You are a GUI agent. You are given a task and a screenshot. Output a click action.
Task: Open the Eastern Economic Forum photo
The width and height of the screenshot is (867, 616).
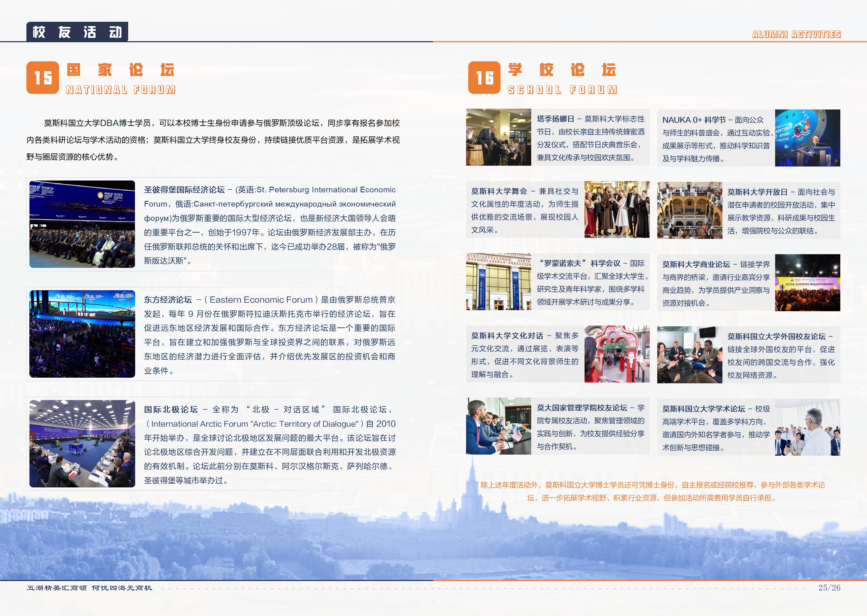coord(82,334)
